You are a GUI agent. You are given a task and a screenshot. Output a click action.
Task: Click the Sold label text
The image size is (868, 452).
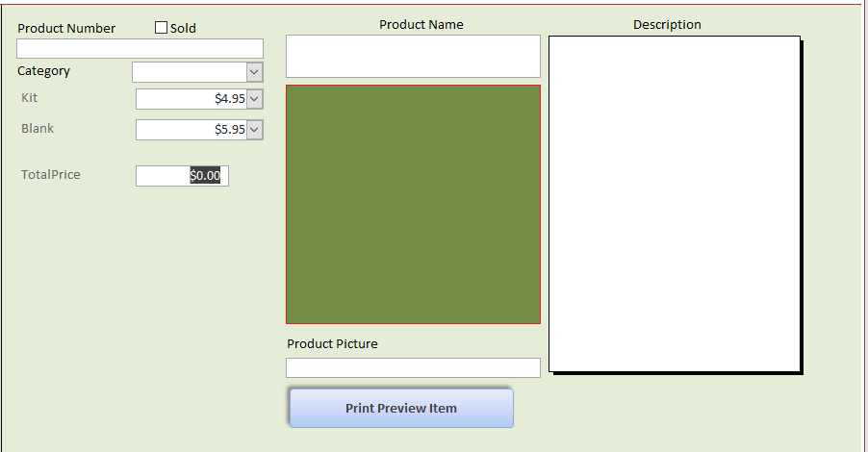click(x=183, y=29)
